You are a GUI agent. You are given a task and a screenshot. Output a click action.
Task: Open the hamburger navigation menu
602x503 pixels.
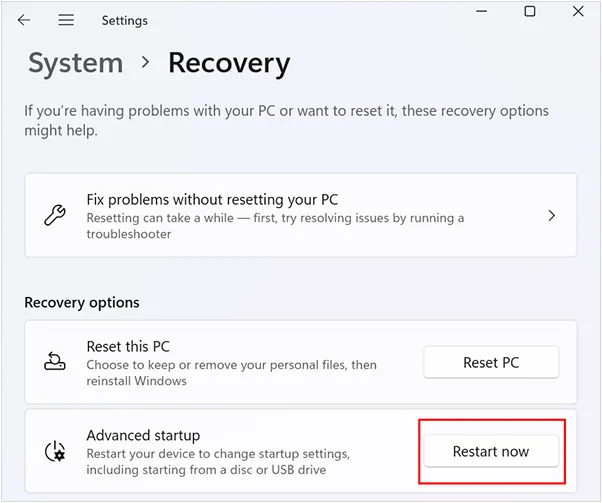coord(66,20)
